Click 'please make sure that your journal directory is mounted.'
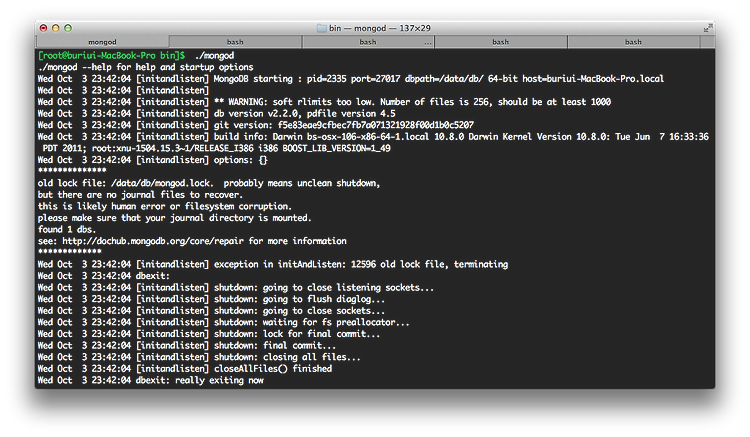 (x=175, y=218)
